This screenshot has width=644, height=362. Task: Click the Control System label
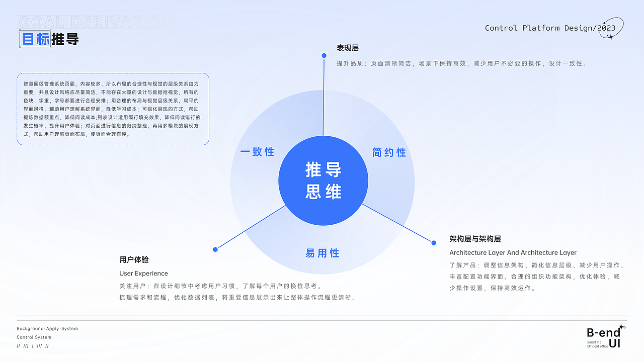(34, 337)
